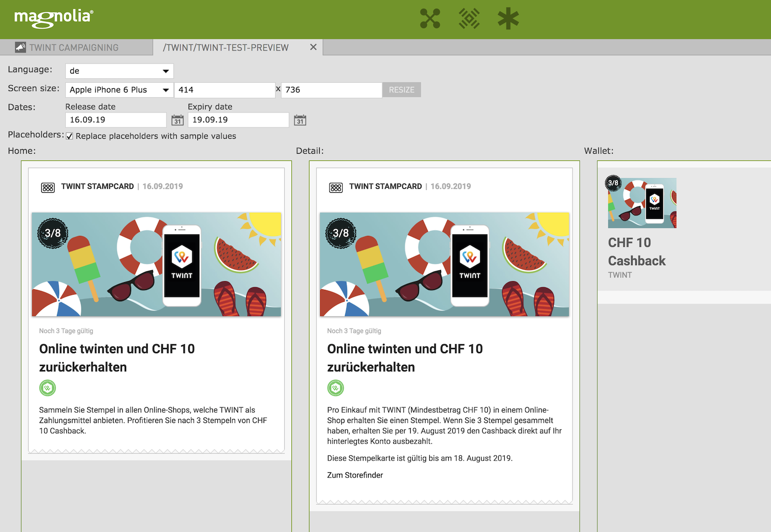Uncheck Replace placeholders with sample values
The width and height of the screenshot is (771, 532).
point(69,136)
